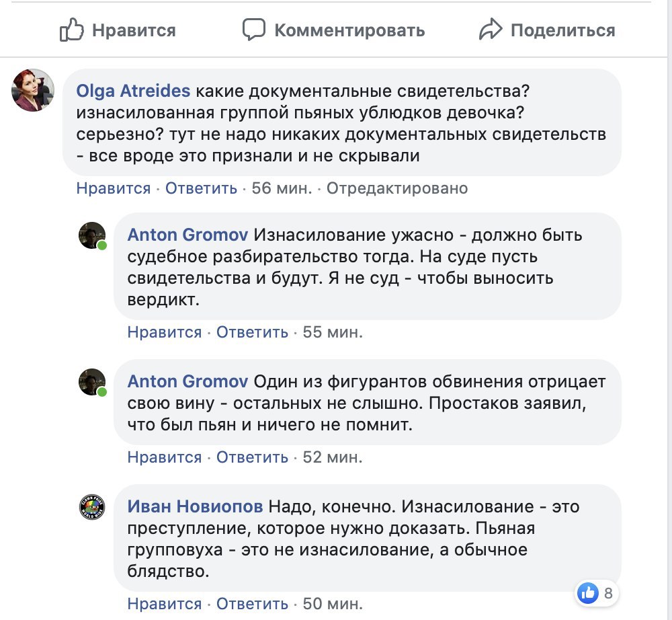This screenshot has height=620, width=672.
Task: Click the 56 мин. timestamp link
Action: [x=282, y=188]
